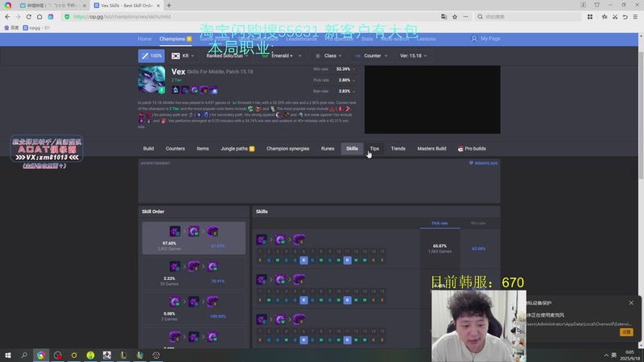This screenshot has width=644, height=362.
Task: Expand the Class filter dropdown
Action: point(328,56)
